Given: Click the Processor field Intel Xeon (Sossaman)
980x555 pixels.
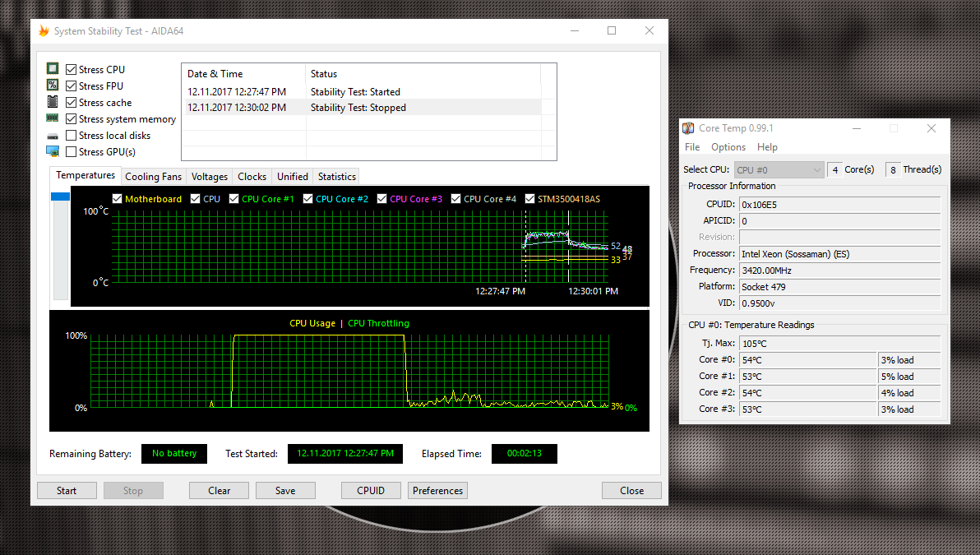Looking at the screenshot, I should pos(840,254).
